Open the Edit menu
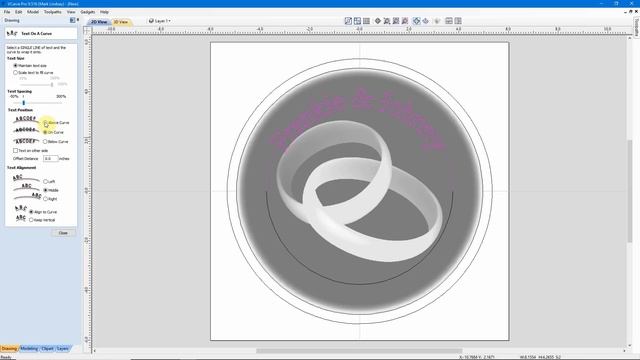640x360 pixels. click(x=19, y=12)
